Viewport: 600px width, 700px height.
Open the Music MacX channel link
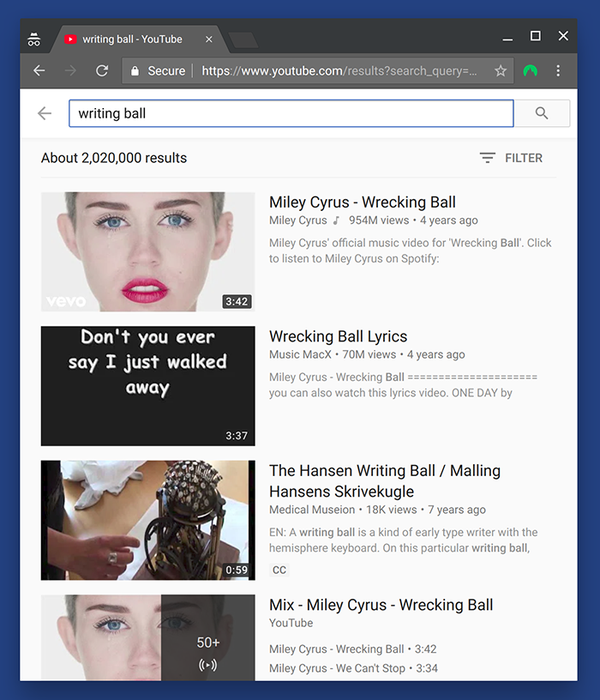(x=300, y=354)
